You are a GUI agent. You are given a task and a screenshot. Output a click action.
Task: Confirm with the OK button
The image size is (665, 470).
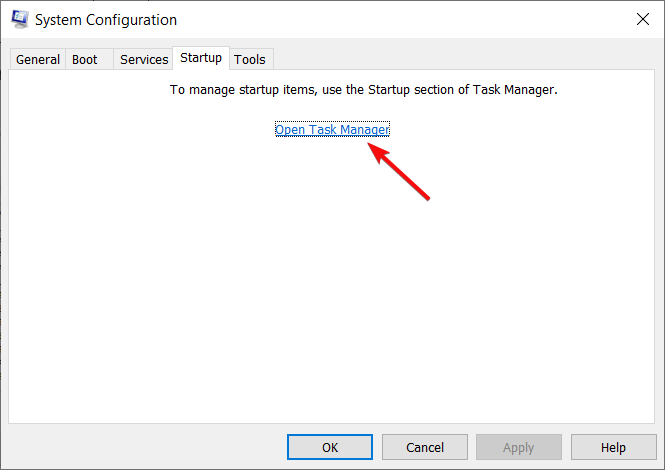pos(330,447)
